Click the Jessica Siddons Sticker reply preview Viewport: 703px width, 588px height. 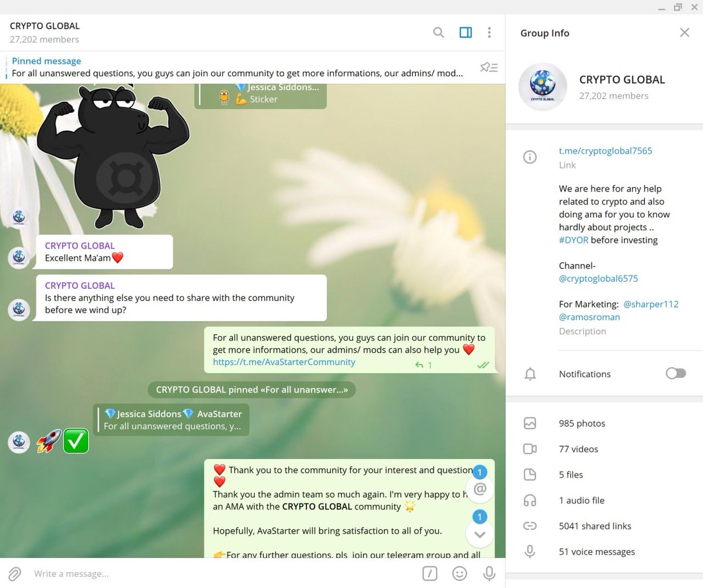click(x=261, y=95)
